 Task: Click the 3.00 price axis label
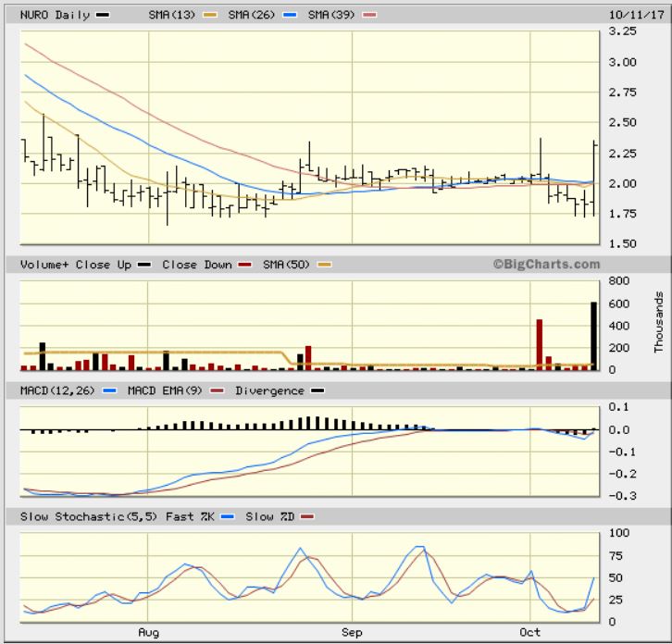coord(622,62)
